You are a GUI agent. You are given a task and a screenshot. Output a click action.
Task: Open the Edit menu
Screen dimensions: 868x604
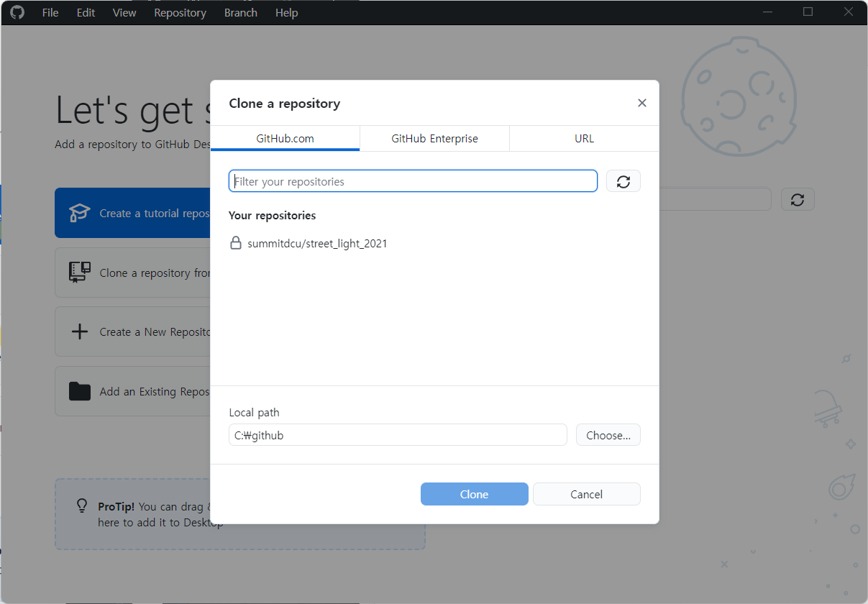pos(86,13)
